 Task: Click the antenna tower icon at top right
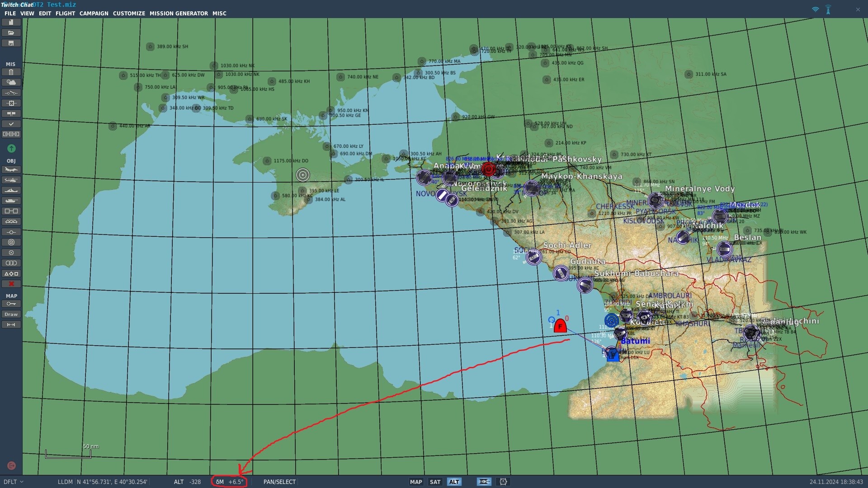(828, 9)
